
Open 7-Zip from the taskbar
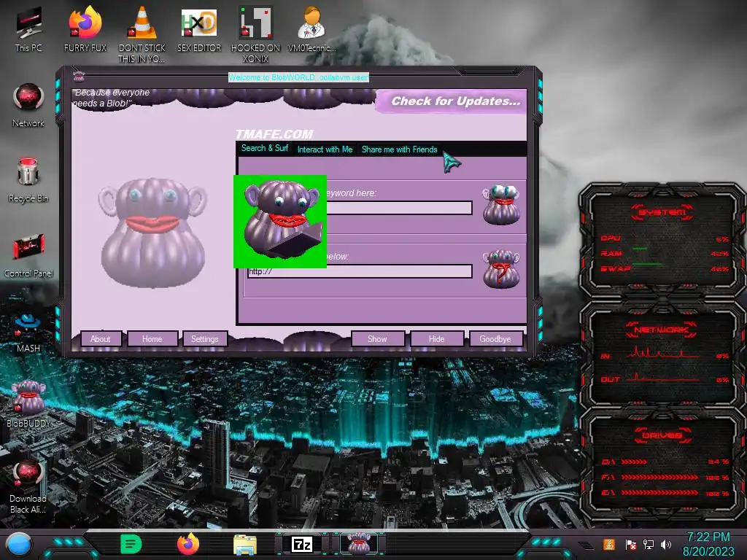coord(302,544)
